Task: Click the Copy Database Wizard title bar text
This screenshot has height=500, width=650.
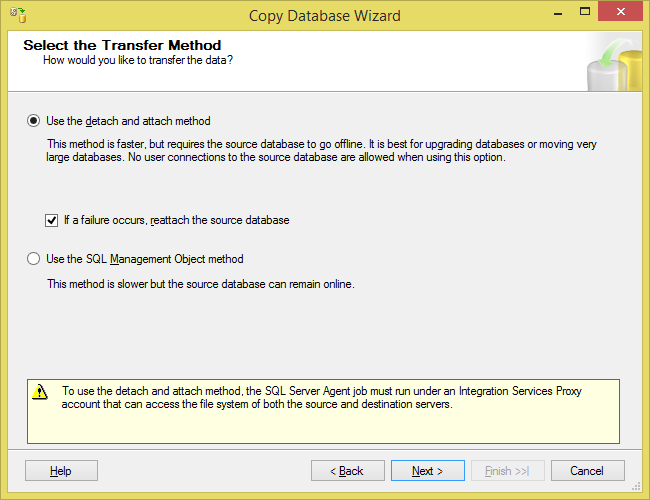Action: click(x=325, y=15)
